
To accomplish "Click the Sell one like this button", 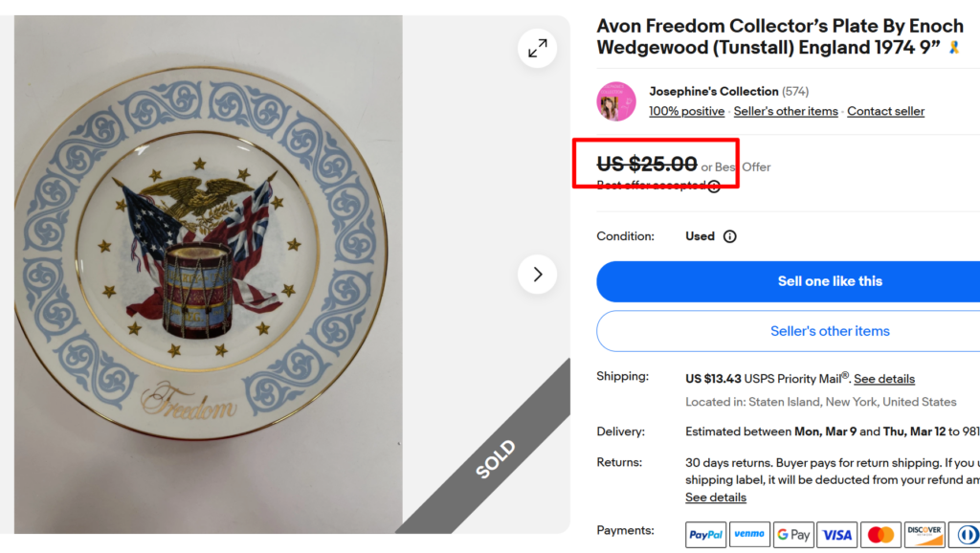I will 831,281.
